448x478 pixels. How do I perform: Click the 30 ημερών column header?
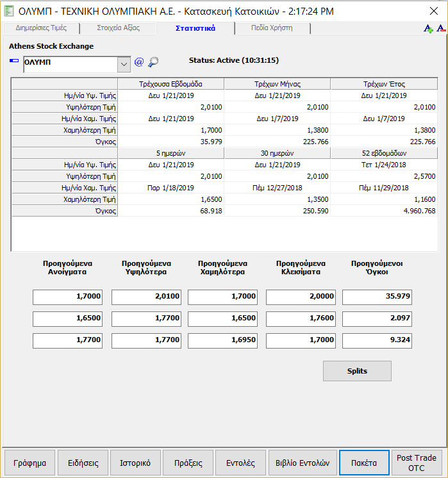[278, 153]
